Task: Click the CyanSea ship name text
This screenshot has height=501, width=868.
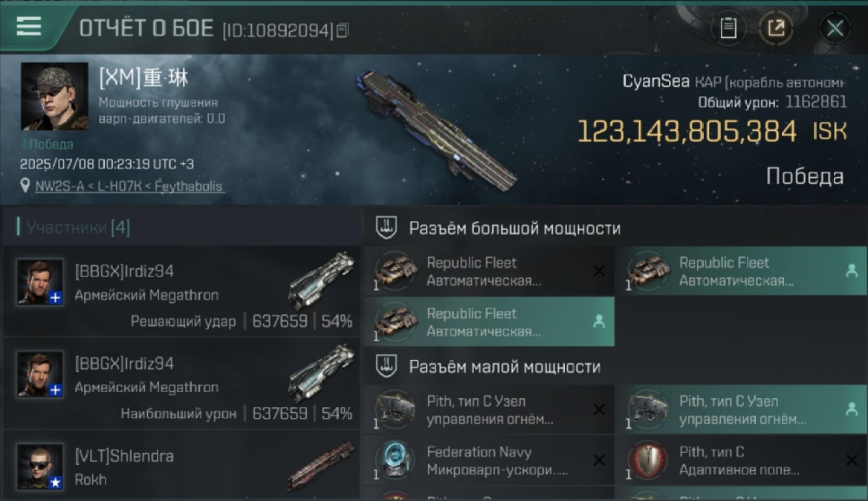Action: pyautogui.click(x=646, y=81)
